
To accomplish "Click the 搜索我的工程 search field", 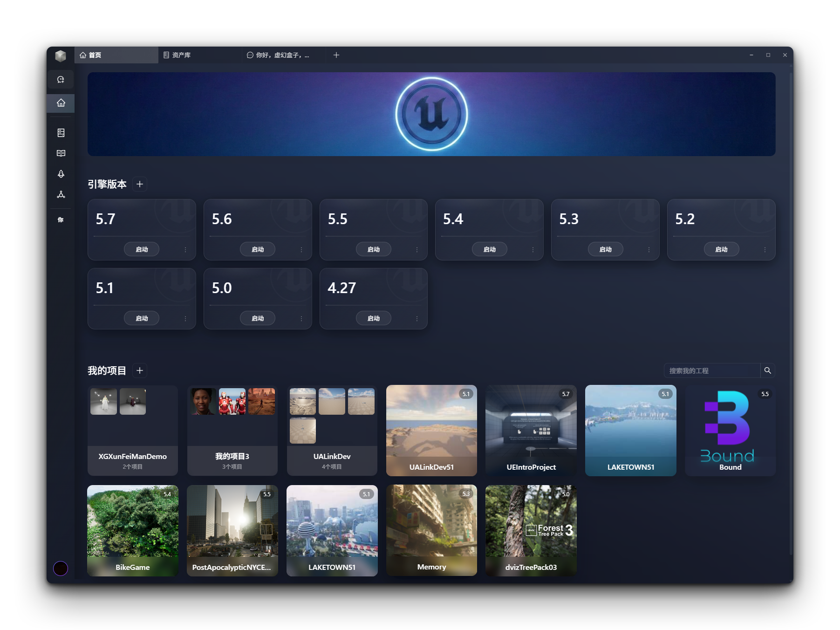I will (711, 370).
